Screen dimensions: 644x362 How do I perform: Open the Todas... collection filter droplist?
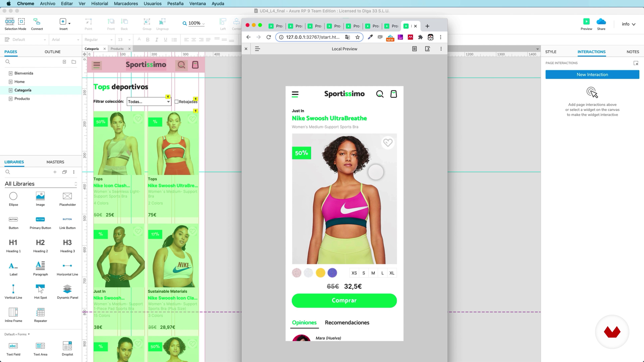(149, 101)
